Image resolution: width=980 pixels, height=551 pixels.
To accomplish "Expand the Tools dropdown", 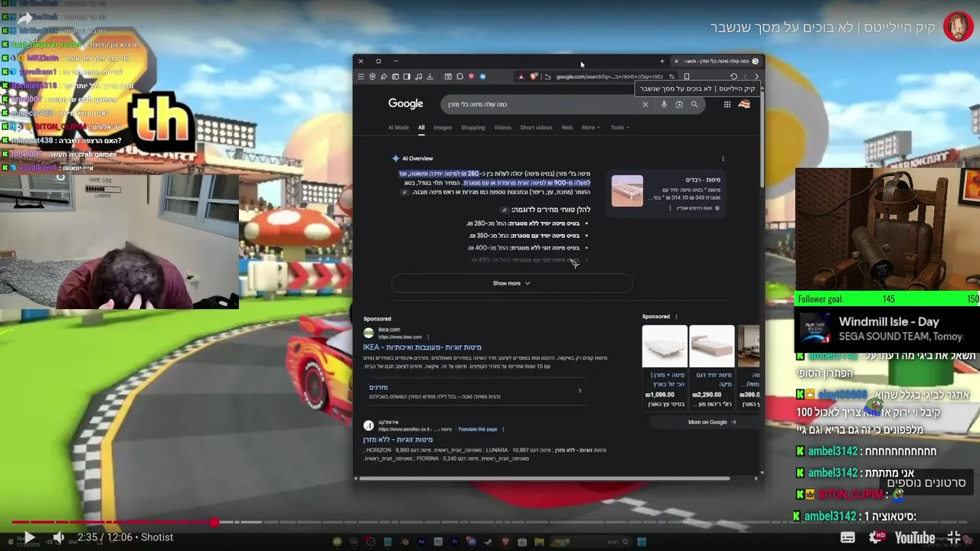I will click(619, 127).
